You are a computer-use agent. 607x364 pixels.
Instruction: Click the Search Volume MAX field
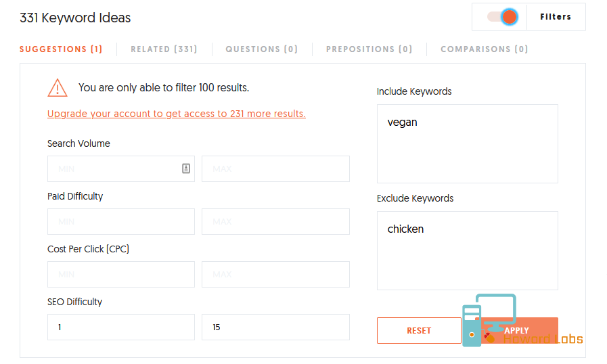275,169
